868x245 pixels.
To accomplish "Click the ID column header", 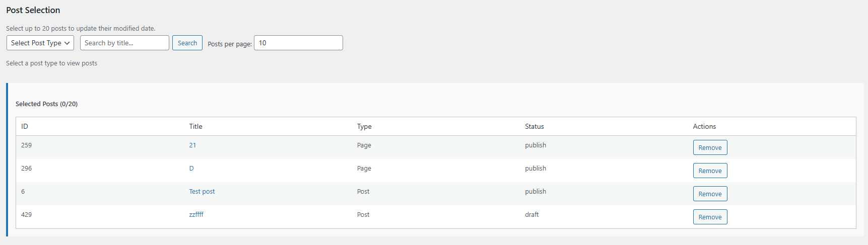I will pyautogui.click(x=25, y=126).
